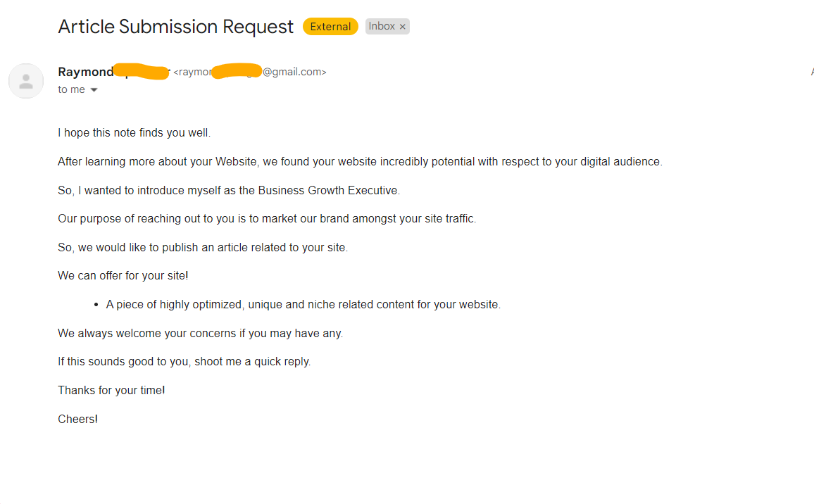This screenshot has width=814, height=504.
Task: Click the sender's gmail.com email address
Action: pos(250,72)
